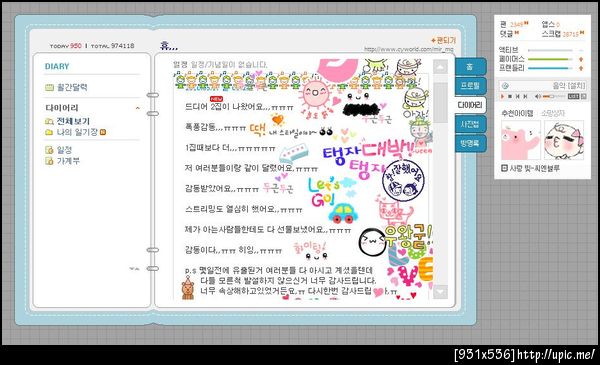The width and height of the screenshot is (600, 365).
Task: Click the 일정 schedule icon
Action: [49, 150]
